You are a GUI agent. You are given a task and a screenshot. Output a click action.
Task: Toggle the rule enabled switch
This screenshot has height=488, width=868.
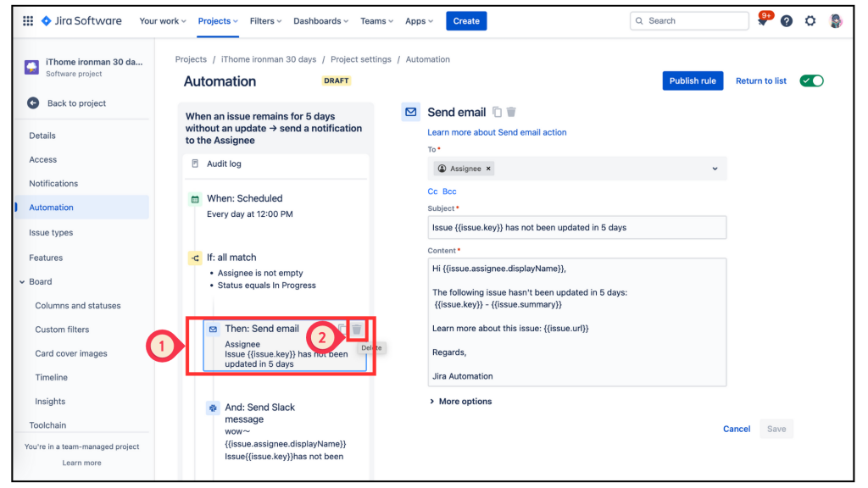pyautogui.click(x=811, y=80)
